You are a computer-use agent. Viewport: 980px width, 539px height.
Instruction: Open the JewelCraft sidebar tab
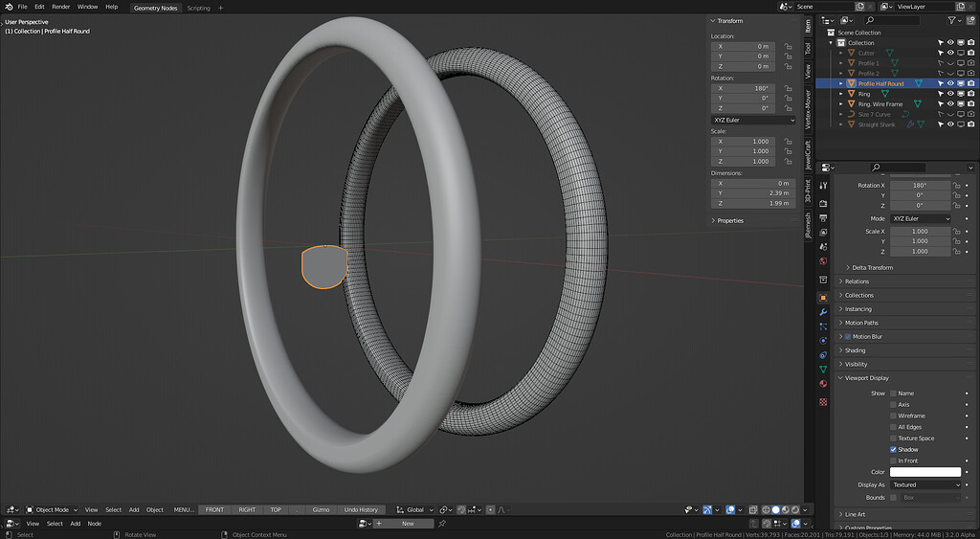click(x=808, y=154)
